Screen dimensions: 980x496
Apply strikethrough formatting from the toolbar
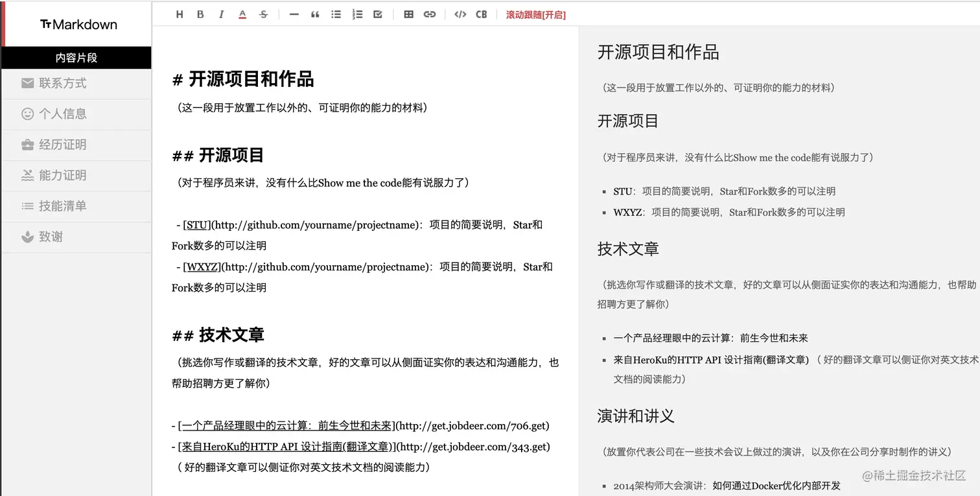coord(263,14)
